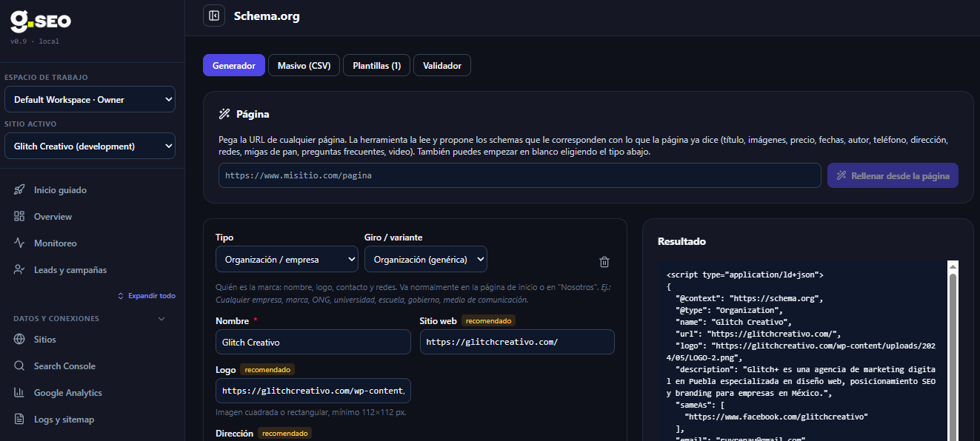Click the g.SEO logo
The height and width of the screenshot is (441, 980).
coord(40,21)
